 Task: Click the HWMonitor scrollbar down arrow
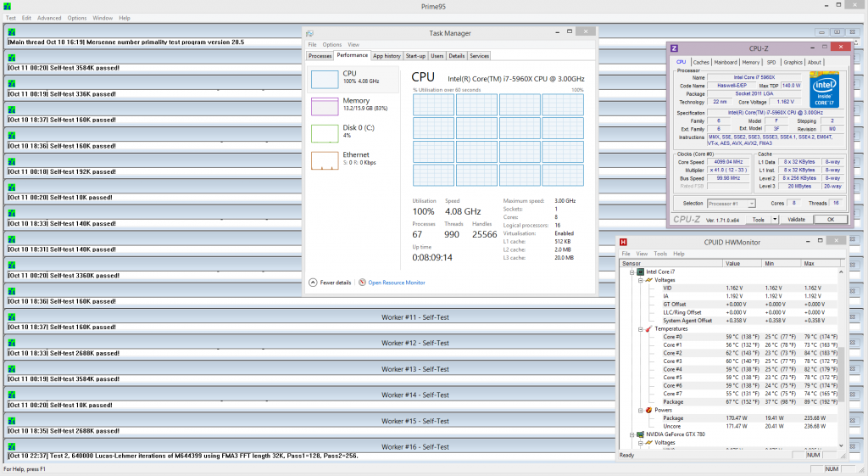click(x=841, y=445)
